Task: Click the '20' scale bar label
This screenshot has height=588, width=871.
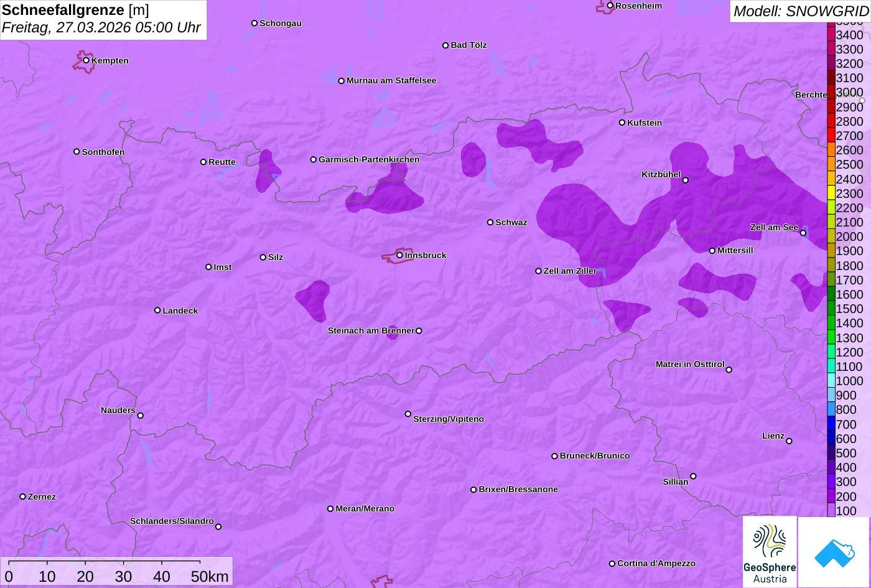Action: (x=85, y=577)
